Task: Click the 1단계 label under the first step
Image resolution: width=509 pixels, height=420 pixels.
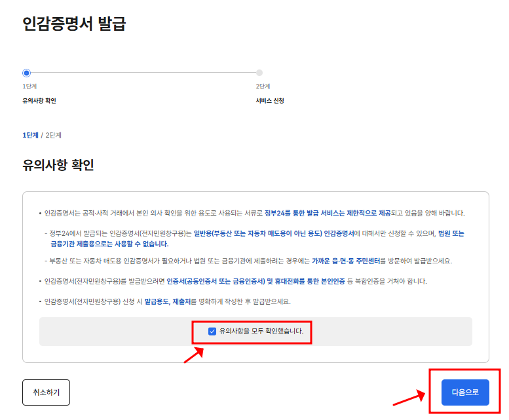Action: (x=29, y=86)
